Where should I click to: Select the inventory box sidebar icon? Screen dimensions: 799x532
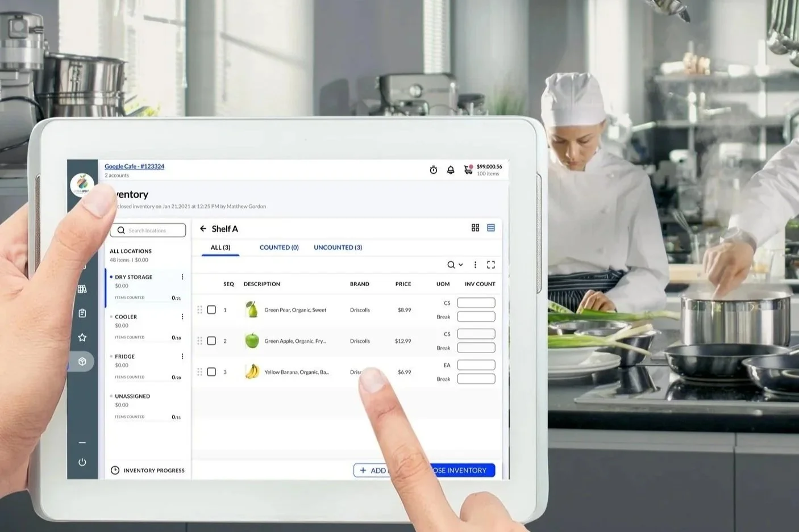pyautogui.click(x=82, y=361)
